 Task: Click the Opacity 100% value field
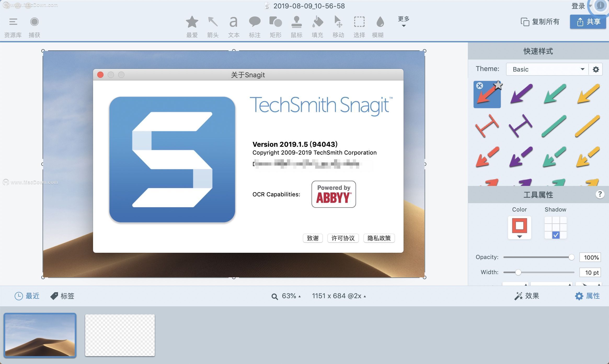(x=590, y=257)
